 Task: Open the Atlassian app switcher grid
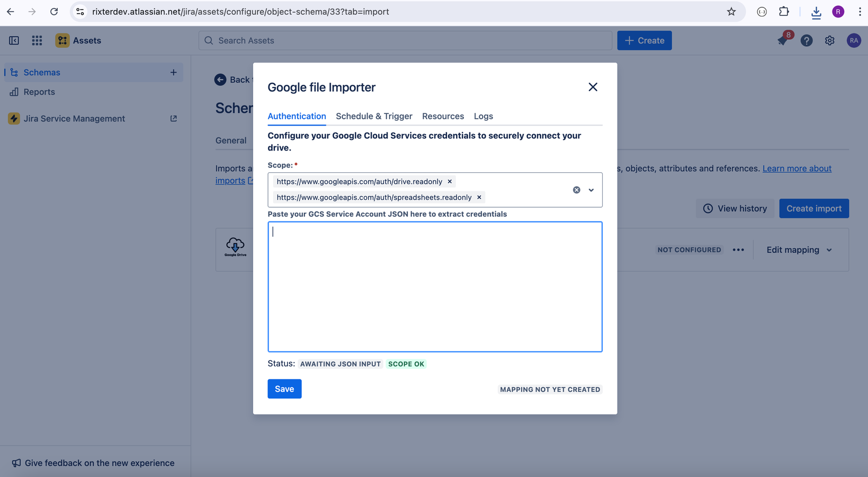pos(37,40)
